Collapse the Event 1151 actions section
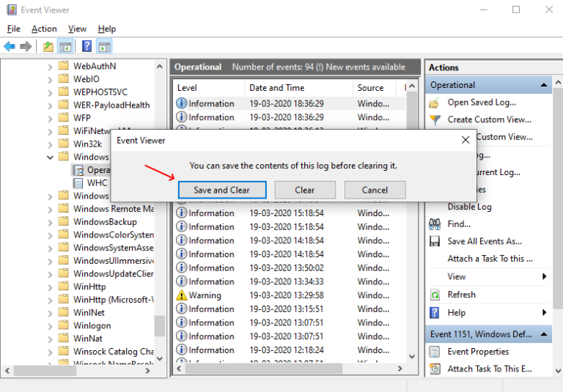Screen dimensions: 563x392 [544, 334]
